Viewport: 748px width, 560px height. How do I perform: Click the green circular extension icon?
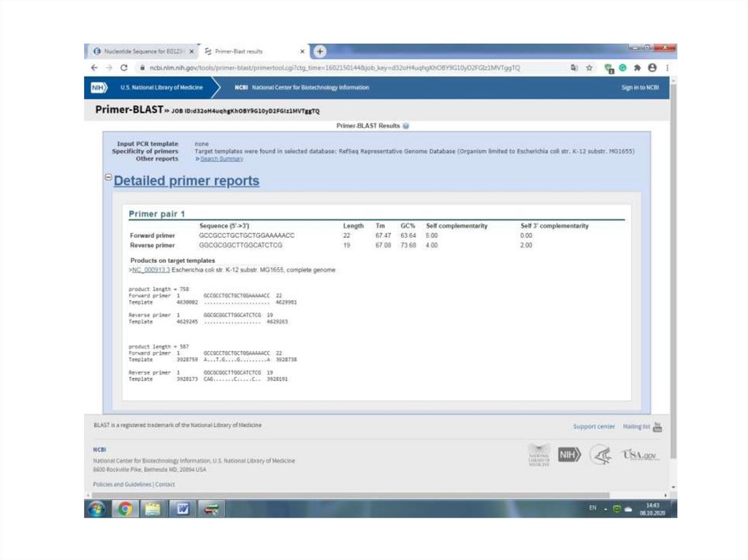(x=622, y=68)
